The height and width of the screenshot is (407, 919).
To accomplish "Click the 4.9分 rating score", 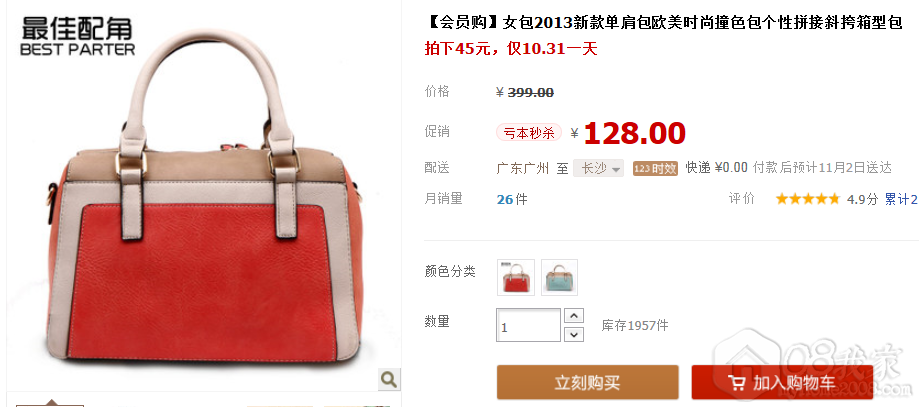I will pos(862,199).
